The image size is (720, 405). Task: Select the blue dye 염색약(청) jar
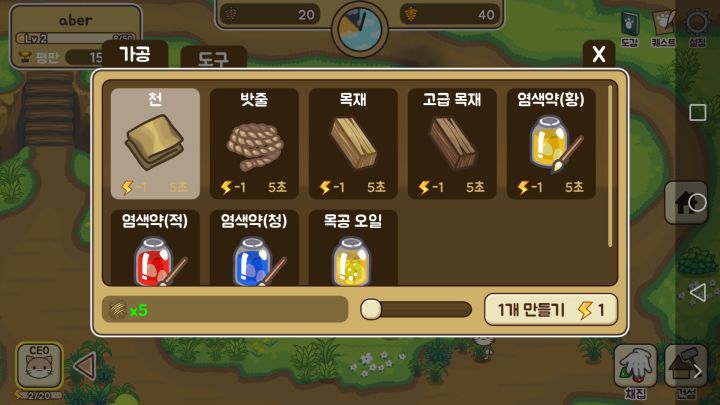tap(254, 248)
